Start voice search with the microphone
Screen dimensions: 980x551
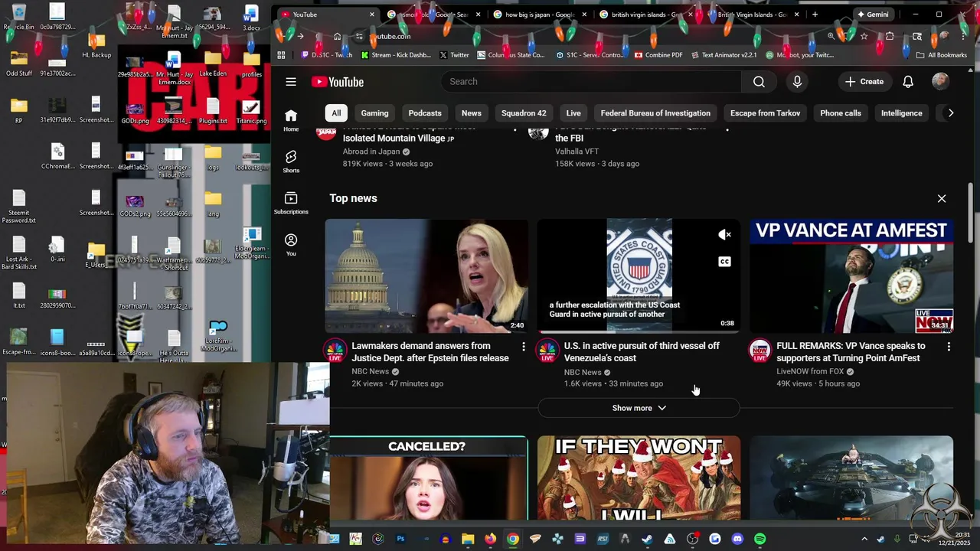[797, 82]
